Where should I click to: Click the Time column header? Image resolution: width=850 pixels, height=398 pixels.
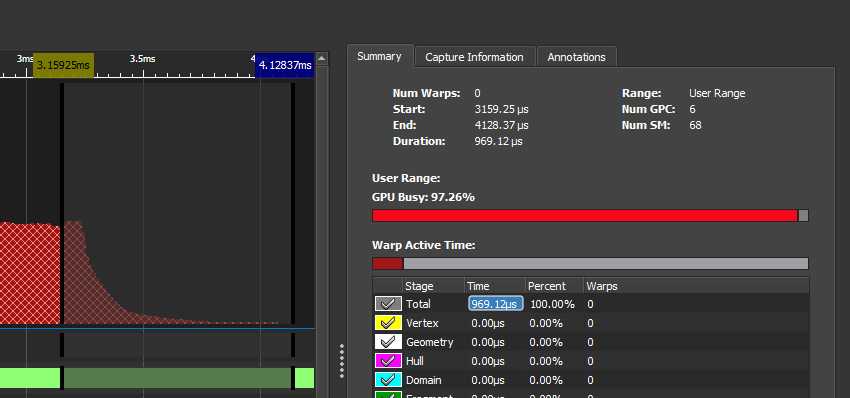495,286
